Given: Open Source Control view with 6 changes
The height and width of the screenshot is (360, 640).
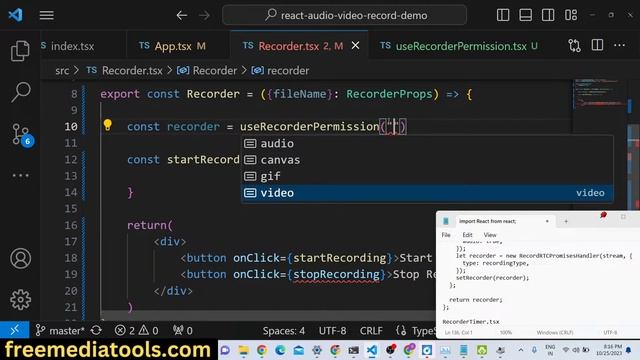Looking at the screenshot, I should coord(21,134).
